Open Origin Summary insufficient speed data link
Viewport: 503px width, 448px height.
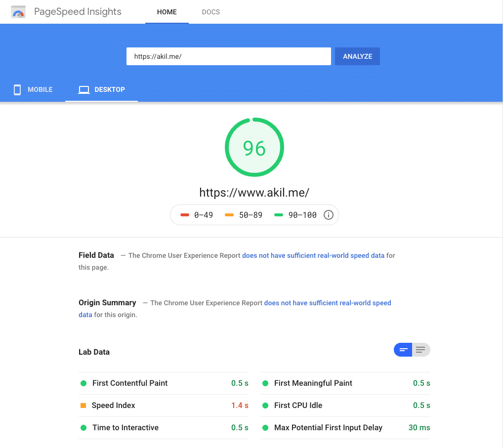point(328,303)
